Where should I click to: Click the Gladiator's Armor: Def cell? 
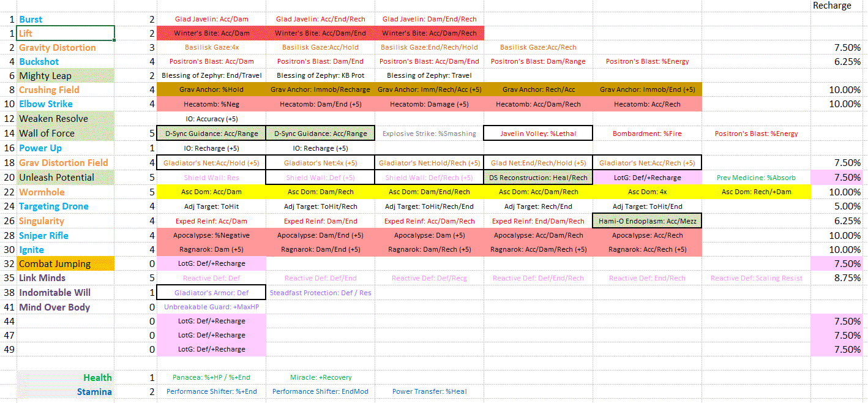click(x=211, y=293)
